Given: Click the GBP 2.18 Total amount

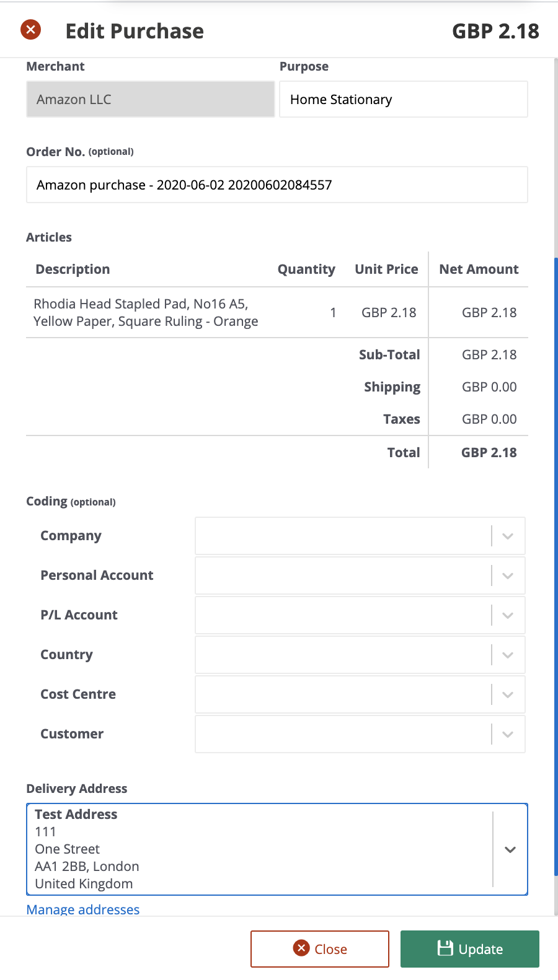Looking at the screenshot, I should (489, 452).
